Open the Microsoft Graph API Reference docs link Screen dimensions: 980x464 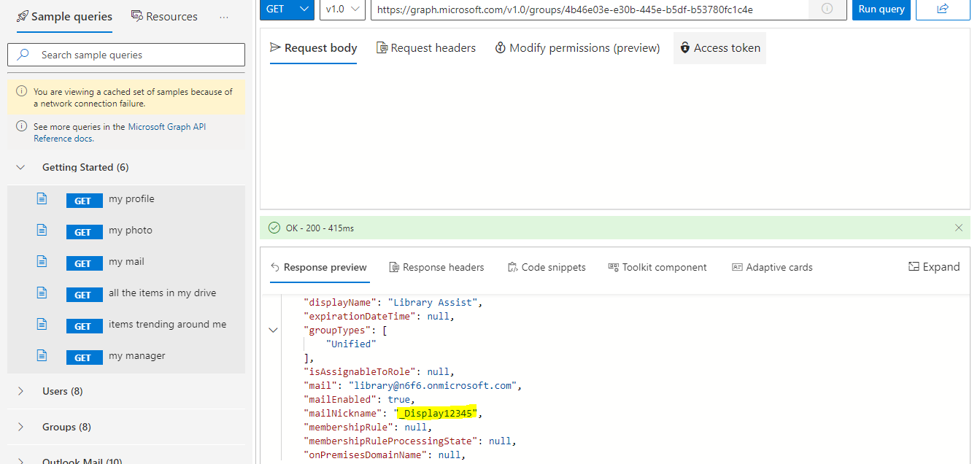(120, 132)
